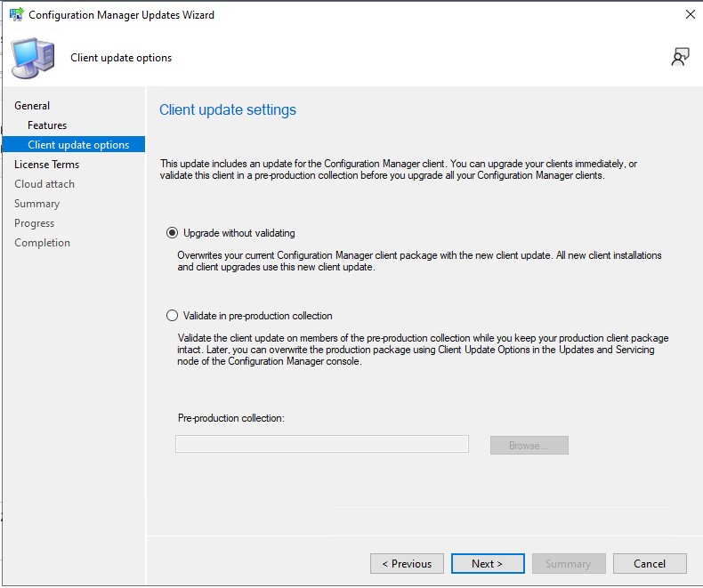Go back with the < Previous button
Screen dimensions: 703x588
pyautogui.click(x=407, y=564)
